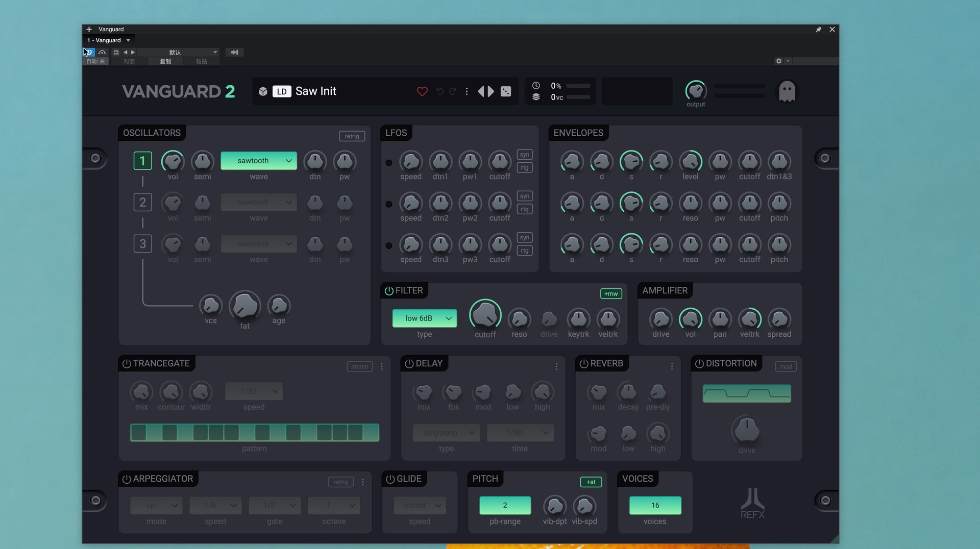
Task: Click the 自动: 关 automation tab
Action: coord(95,61)
